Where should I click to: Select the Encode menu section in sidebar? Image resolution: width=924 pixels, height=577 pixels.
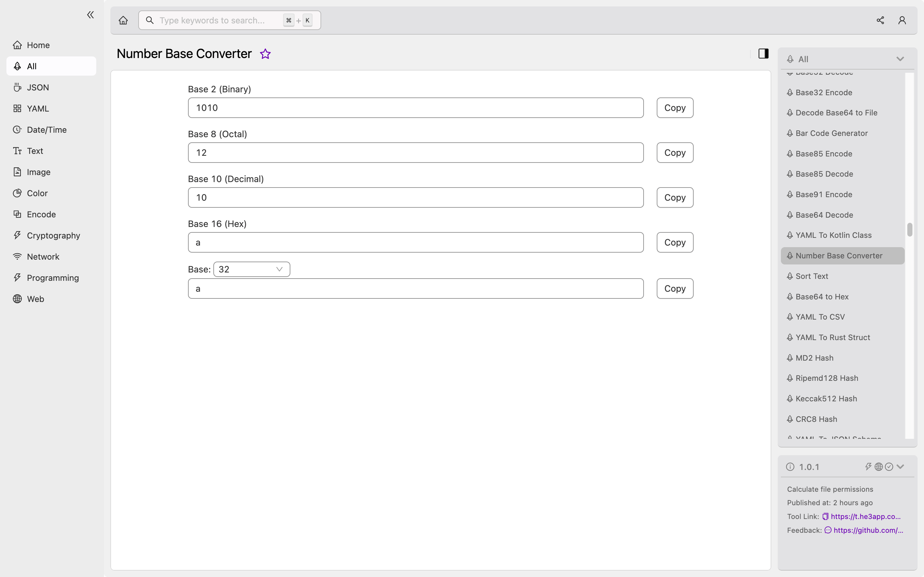41,214
